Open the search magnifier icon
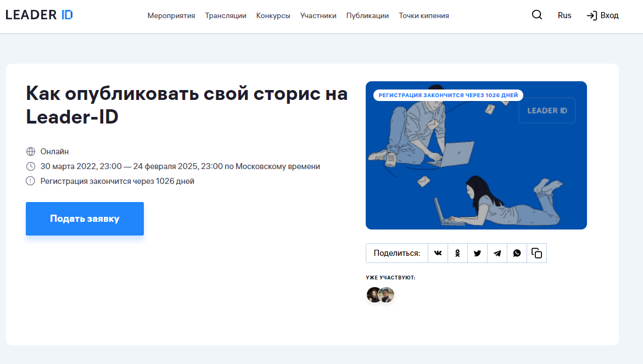The image size is (643, 364). tap(537, 15)
